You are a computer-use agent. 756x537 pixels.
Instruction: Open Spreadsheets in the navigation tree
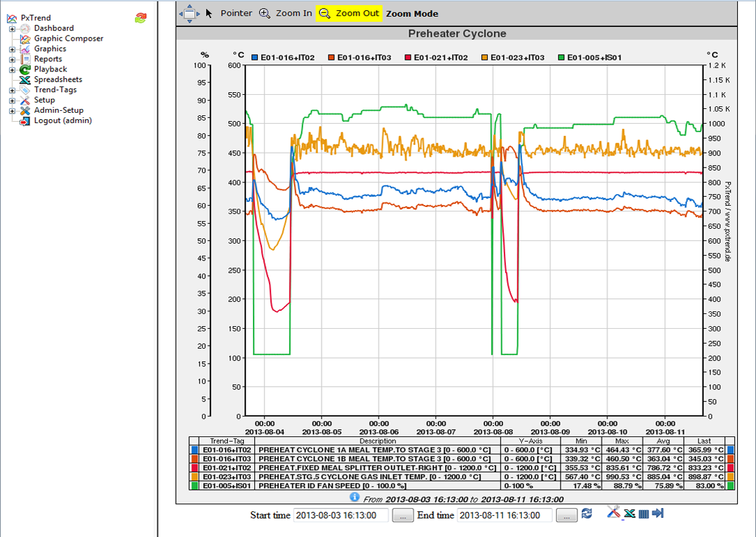click(x=58, y=80)
